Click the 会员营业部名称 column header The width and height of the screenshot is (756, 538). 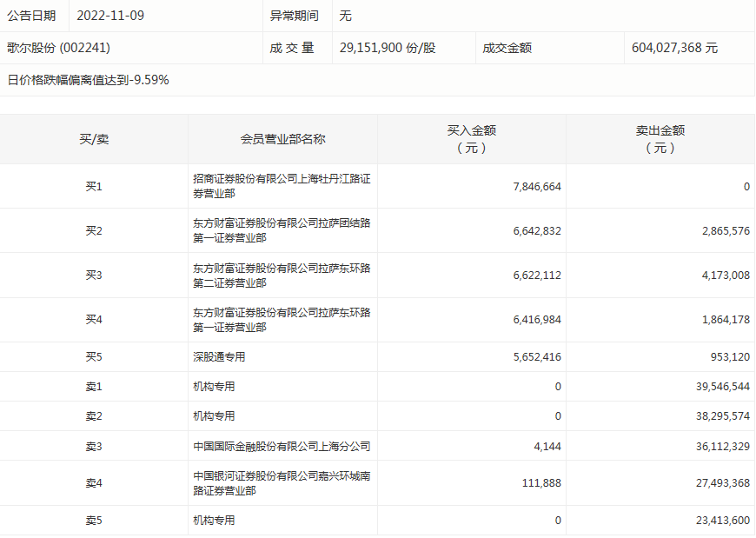[x=282, y=139]
